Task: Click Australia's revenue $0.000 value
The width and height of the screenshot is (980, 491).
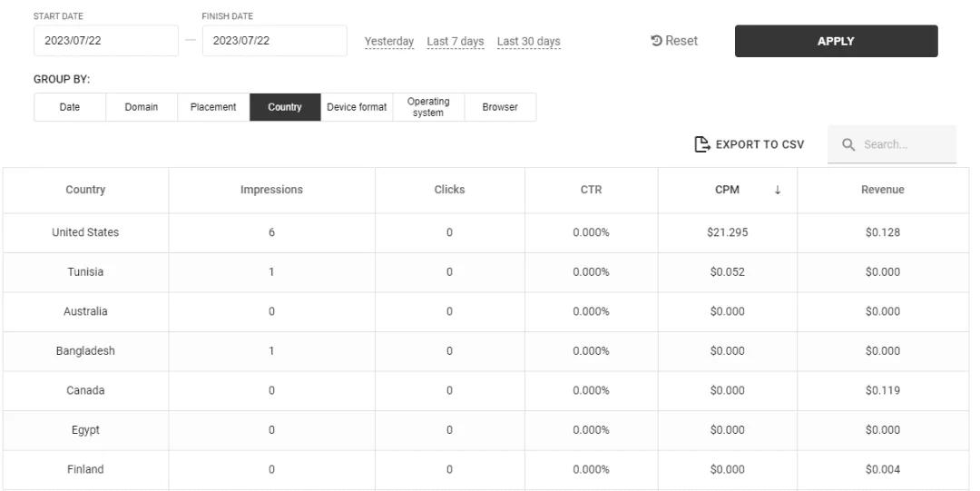Action: pos(883,311)
